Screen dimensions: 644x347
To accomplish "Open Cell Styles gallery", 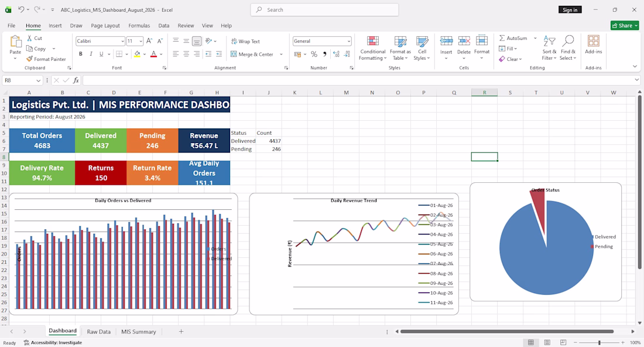I will [x=422, y=47].
